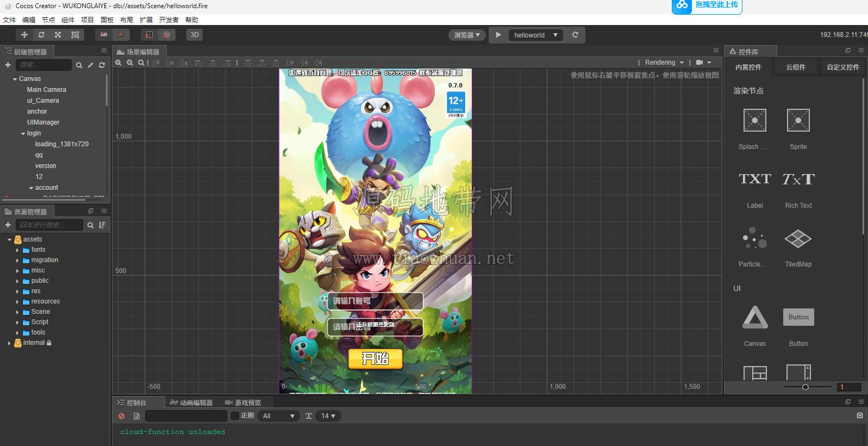Open the 编辑 menu
Screen dimensions: 868x446
click(29, 20)
